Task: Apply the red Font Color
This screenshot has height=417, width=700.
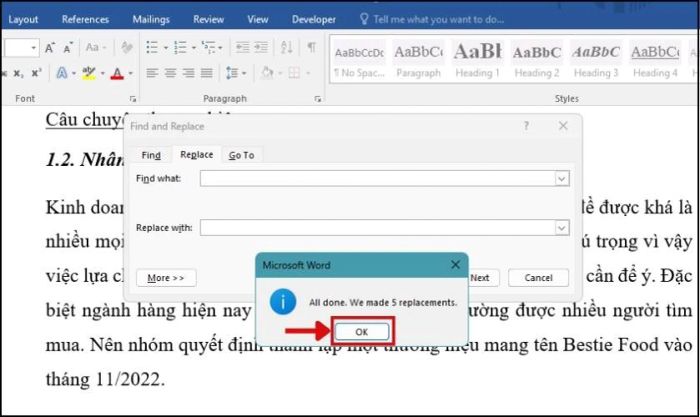Action: 117,74
